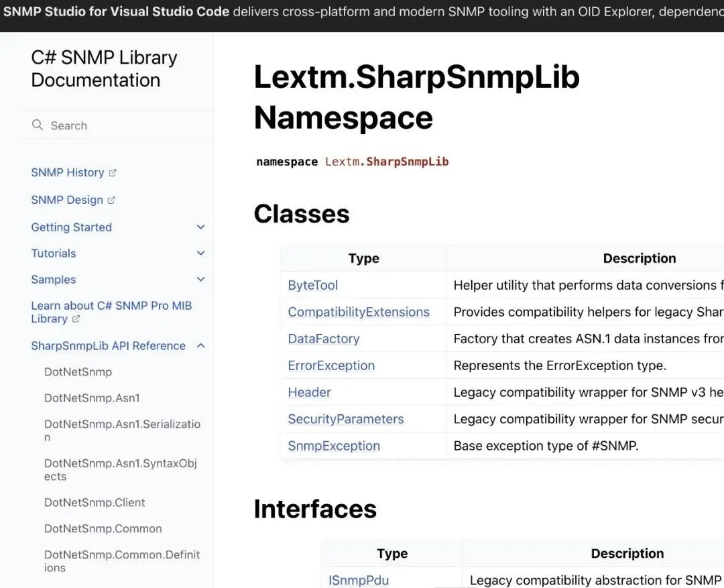Viewport: 724px width, 588px height.
Task: Select SharpSnmpLib API Reference in sidebar
Action: click(x=108, y=345)
